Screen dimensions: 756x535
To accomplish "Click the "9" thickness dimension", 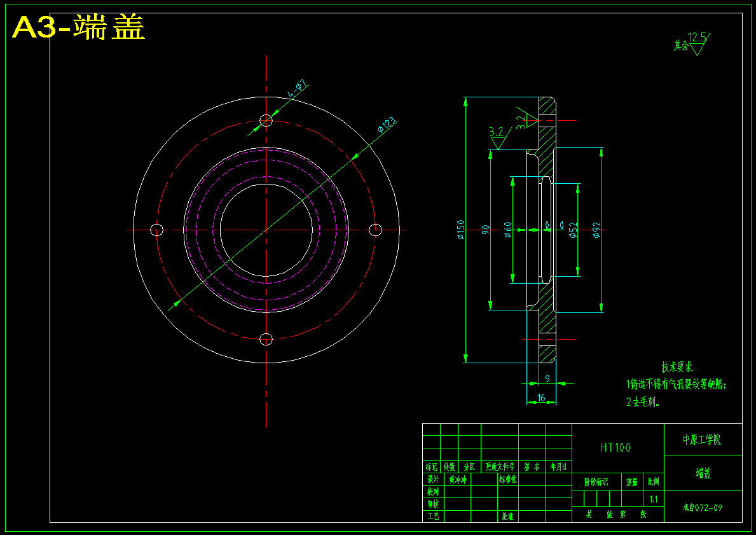I will [x=547, y=379].
